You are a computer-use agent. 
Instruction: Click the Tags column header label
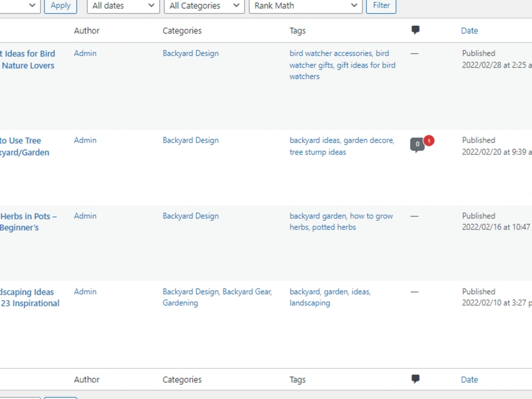click(297, 30)
